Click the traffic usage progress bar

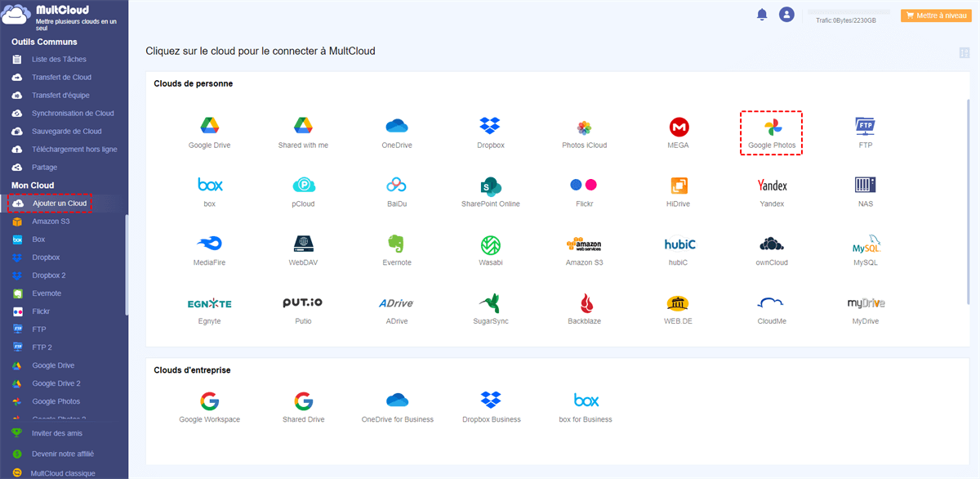[x=849, y=11]
